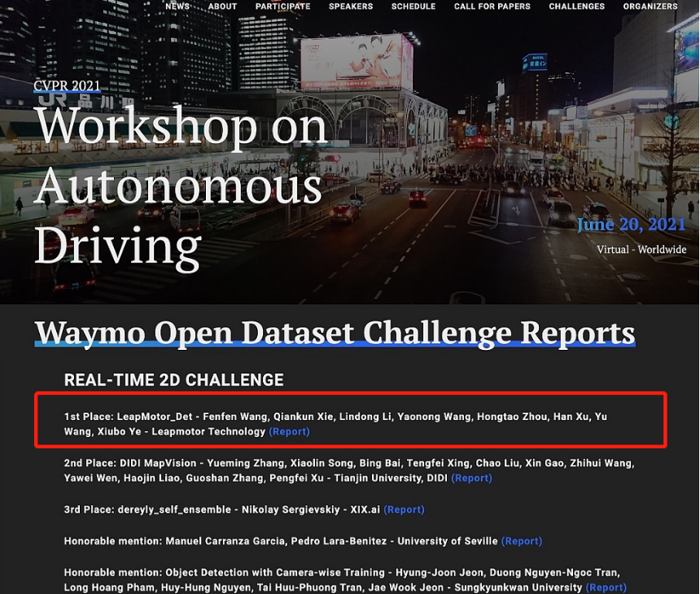Click the Leapmotor Technology text
The width and height of the screenshot is (700, 594).
click(208, 431)
